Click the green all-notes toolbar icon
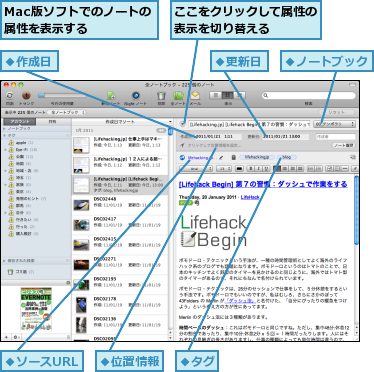Image resolution: width=374 pixels, height=372 pixels. [x=178, y=96]
